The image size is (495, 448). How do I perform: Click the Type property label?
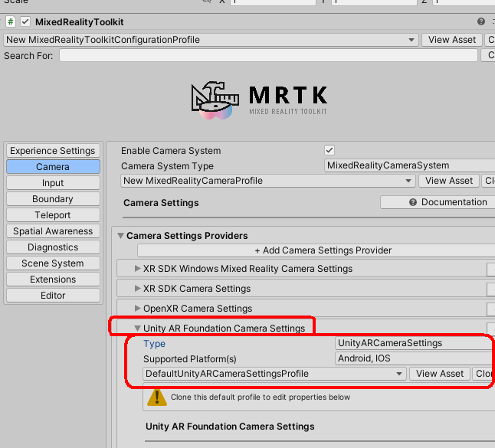coord(154,344)
